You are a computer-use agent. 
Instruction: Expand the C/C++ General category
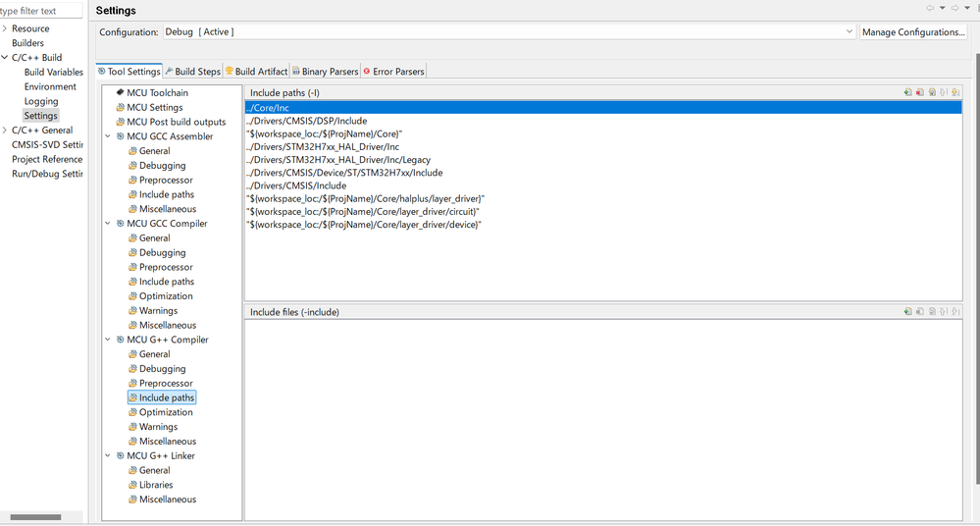(x=5, y=131)
